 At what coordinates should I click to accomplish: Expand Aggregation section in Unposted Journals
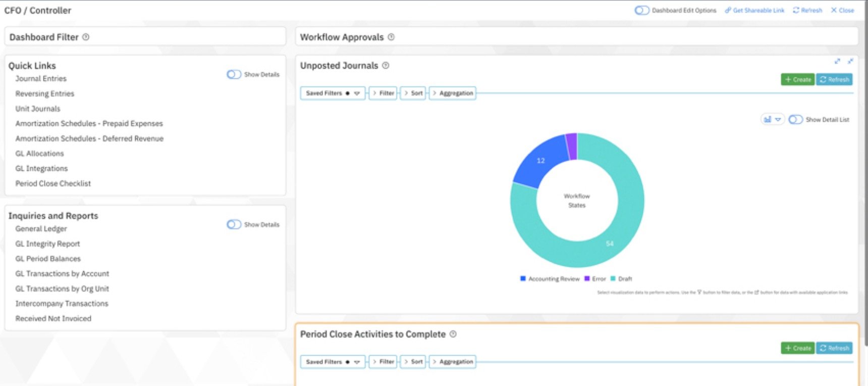click(453, 93)
